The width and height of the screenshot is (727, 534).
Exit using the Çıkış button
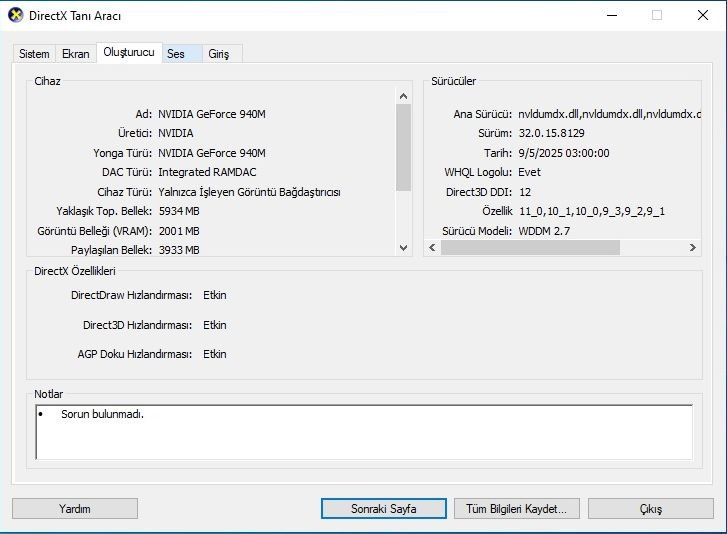[x=650, y=509]
